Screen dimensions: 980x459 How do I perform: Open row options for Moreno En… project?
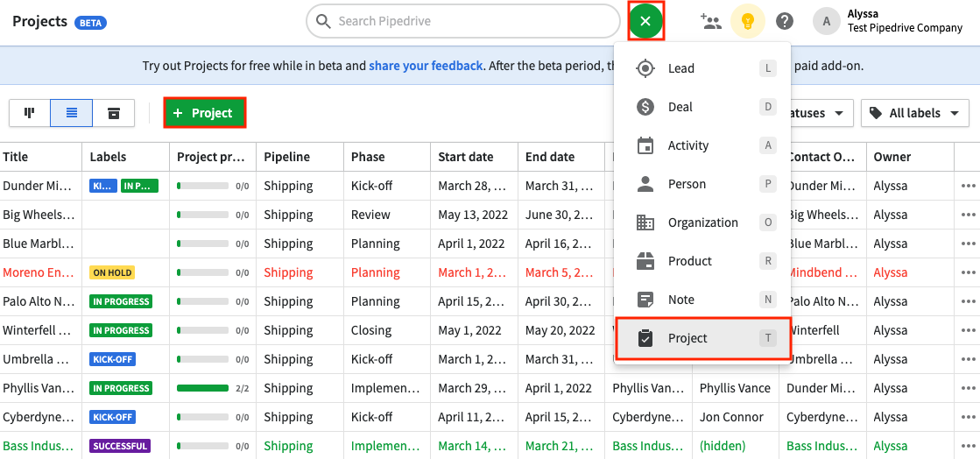(968, 272)
